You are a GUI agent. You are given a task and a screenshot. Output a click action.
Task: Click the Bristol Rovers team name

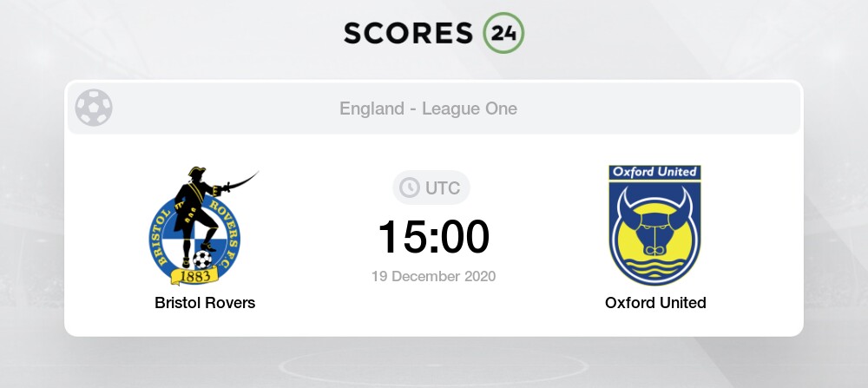point(205,303)
